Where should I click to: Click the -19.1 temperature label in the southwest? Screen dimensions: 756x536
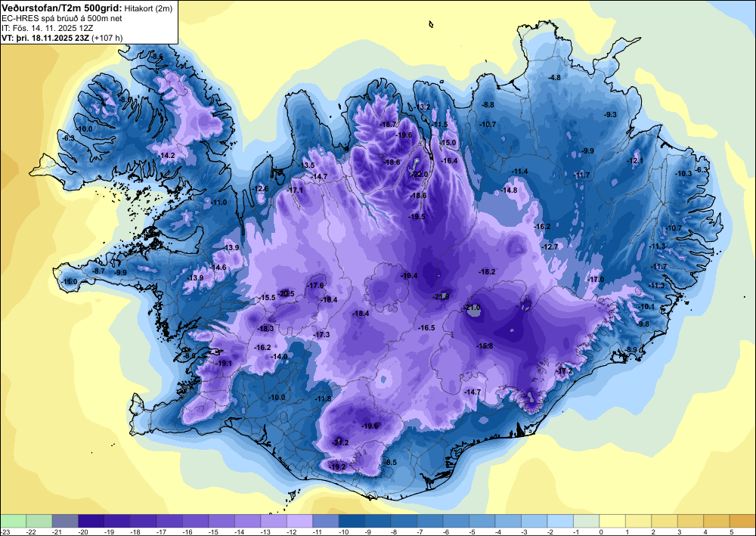pos(225,364)
